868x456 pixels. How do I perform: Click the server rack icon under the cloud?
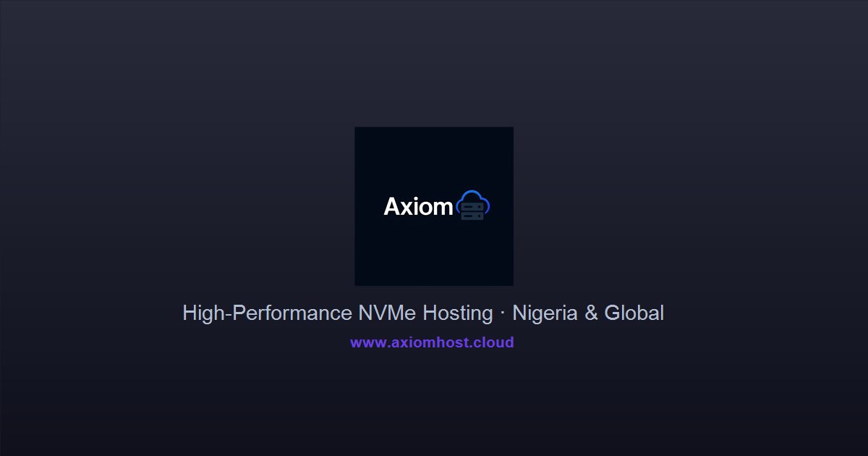(x=472, y=211)
